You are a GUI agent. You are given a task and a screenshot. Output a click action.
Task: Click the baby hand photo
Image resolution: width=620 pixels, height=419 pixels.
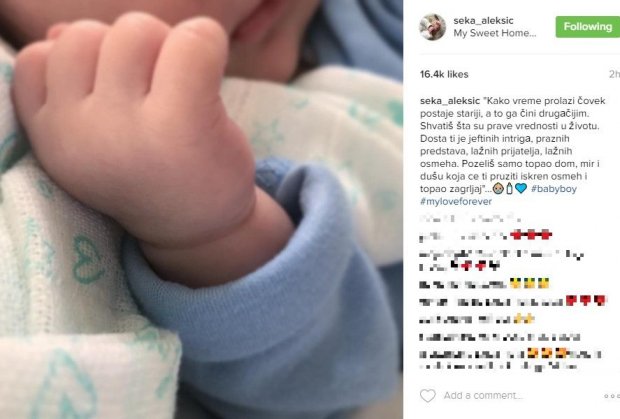201,210
